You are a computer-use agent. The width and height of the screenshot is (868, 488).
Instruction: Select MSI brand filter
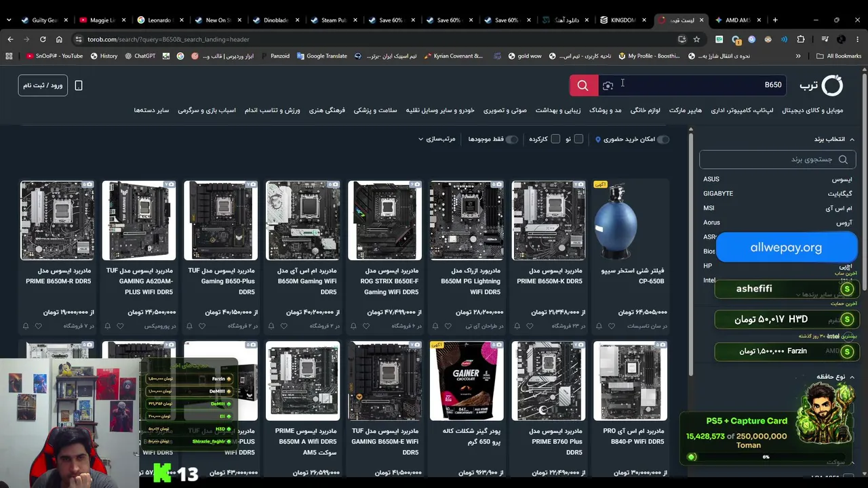777,208
